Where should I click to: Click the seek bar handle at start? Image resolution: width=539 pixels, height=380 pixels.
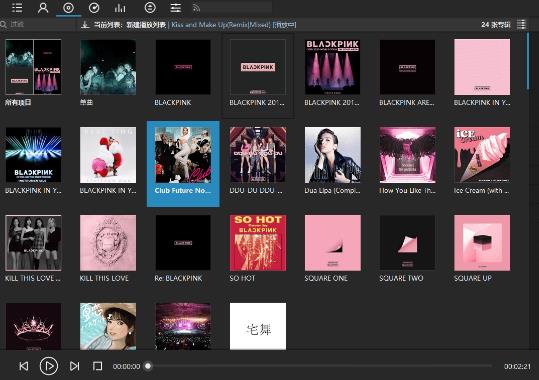coord(148,366)
